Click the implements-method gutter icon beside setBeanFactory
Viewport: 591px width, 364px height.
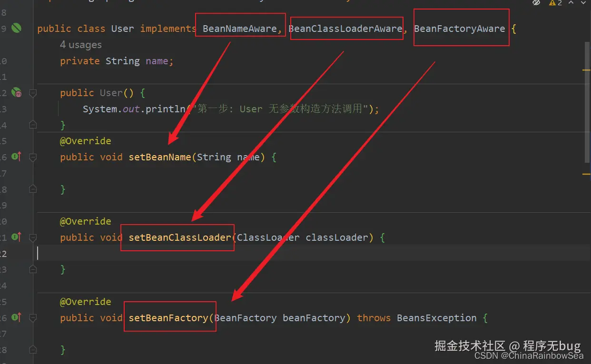point(16,317)
